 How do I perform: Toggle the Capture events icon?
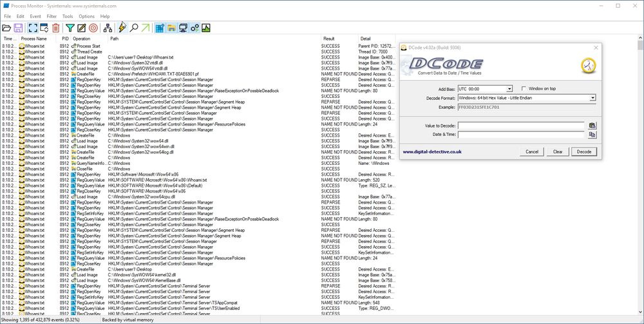[x=33, y=28]
